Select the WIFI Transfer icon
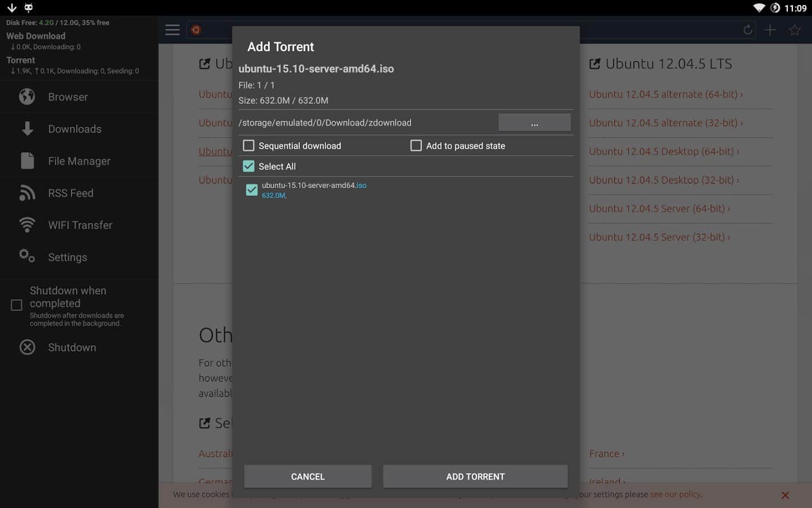 [x=27, y=225]
